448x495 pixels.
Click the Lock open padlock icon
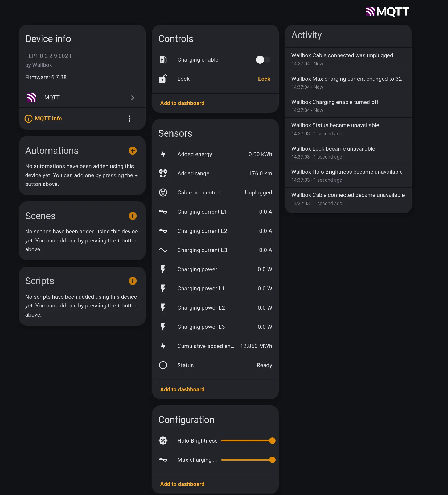[x=163, y=79]
